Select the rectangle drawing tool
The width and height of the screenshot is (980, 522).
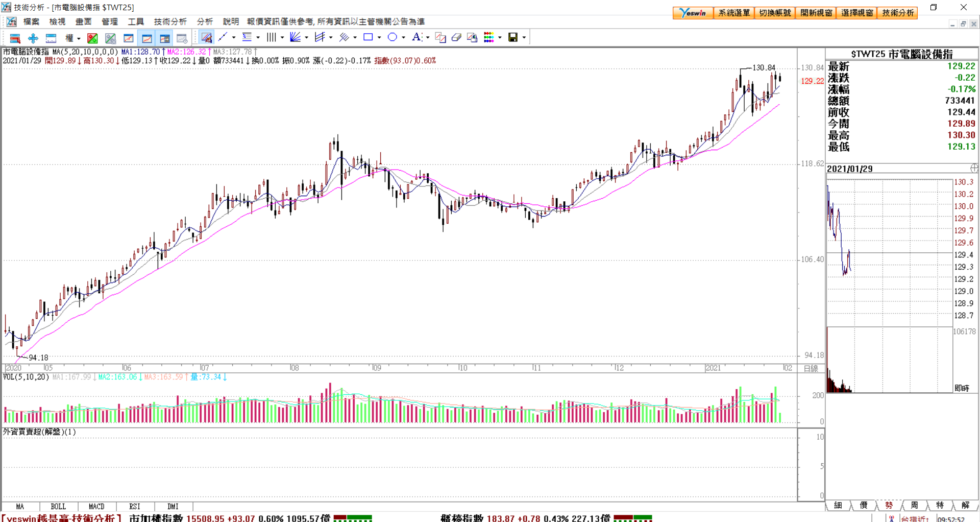click(x=368, y=37)
